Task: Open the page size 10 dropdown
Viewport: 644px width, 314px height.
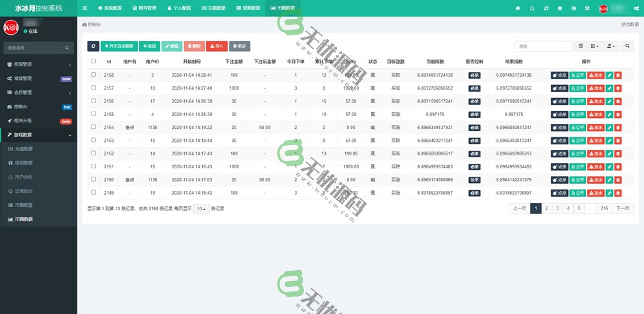Action: (201, 209)
